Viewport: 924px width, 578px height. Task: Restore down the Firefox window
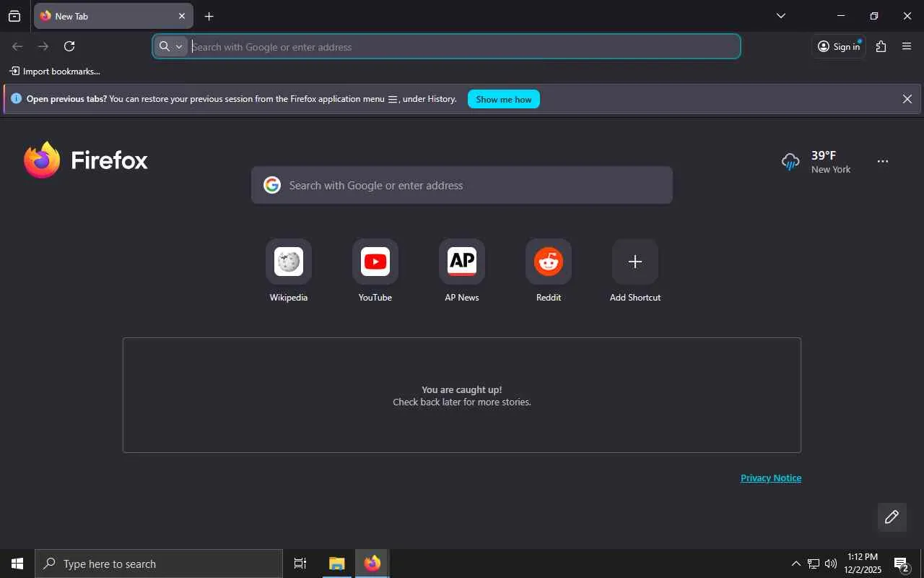[x=874, y=16]
